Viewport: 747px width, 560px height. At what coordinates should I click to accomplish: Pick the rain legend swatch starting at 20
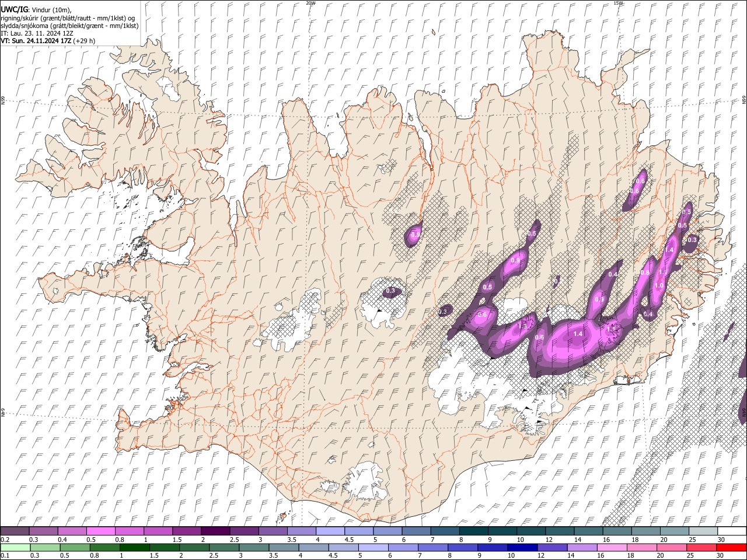point(672,547)
